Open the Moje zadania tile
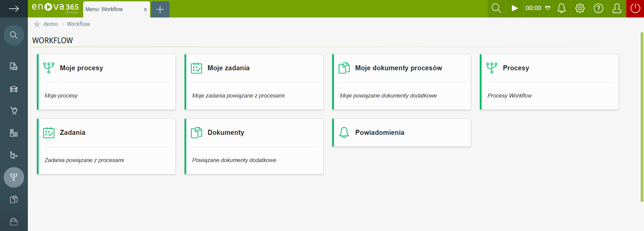 254,82
